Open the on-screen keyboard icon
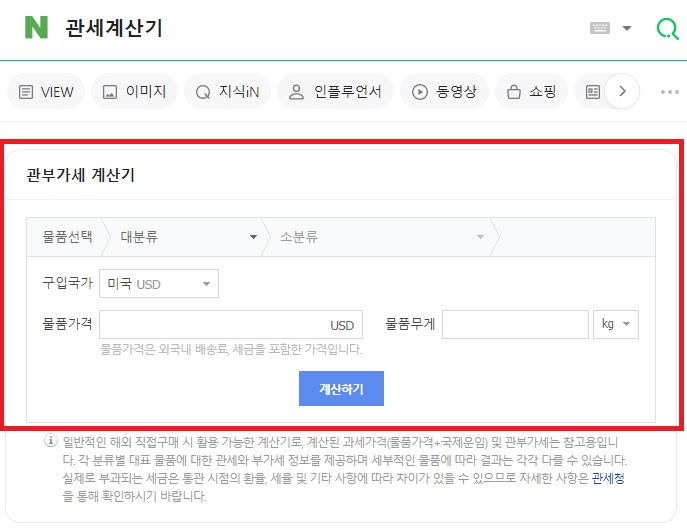 [x=600, y=28]
